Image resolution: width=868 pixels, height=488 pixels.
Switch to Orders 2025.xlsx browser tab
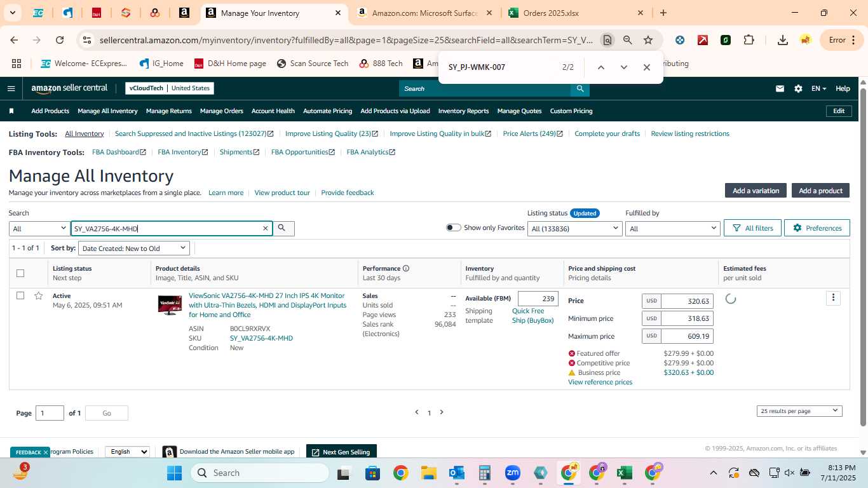click(576, 13)
